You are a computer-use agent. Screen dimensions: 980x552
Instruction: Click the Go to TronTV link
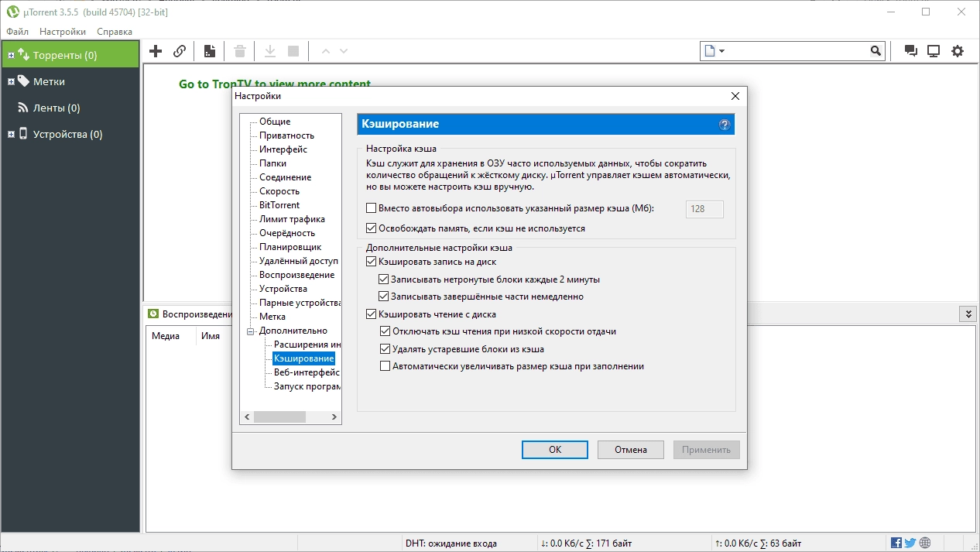(275, 84)
